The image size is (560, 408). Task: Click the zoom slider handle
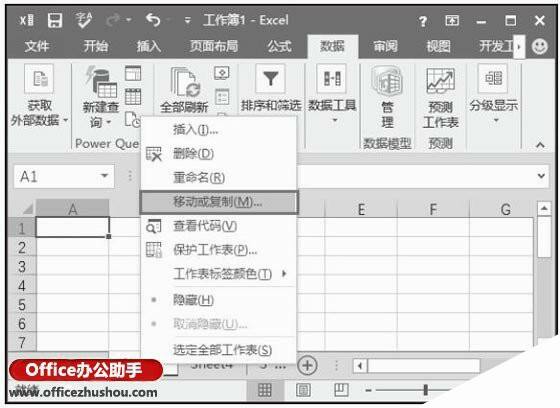click(425, 390)
